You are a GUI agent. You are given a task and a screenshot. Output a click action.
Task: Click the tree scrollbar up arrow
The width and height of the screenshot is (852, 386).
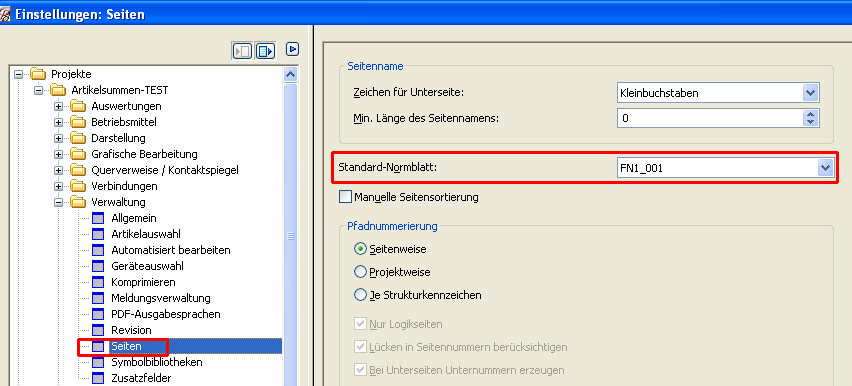tap(291, 74)
